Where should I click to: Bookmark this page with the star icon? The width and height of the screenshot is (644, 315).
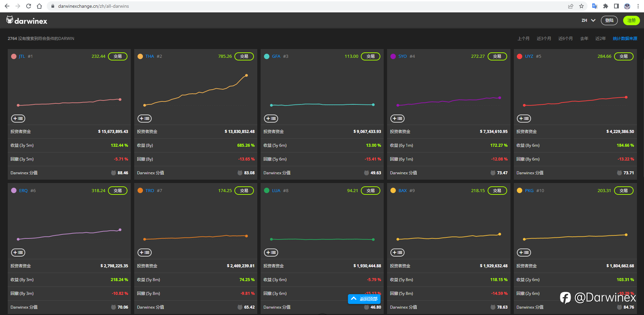tap(581, 6)
